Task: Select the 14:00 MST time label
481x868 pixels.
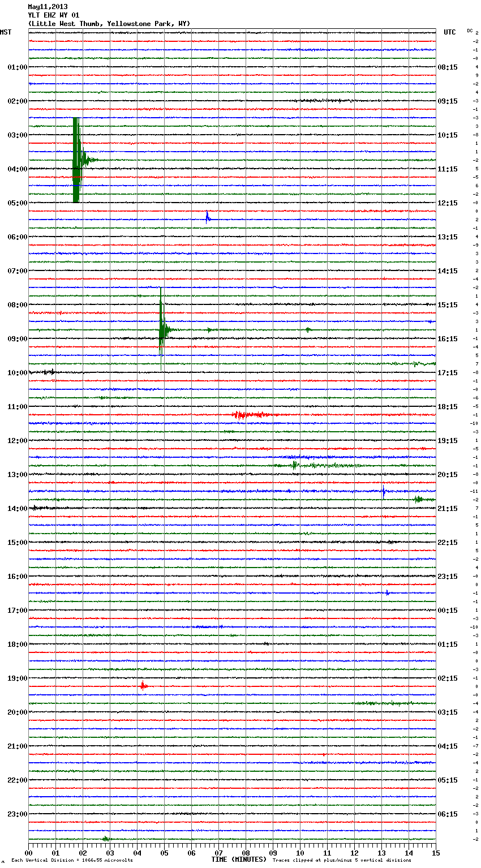Action: click(x=18, y=509)
